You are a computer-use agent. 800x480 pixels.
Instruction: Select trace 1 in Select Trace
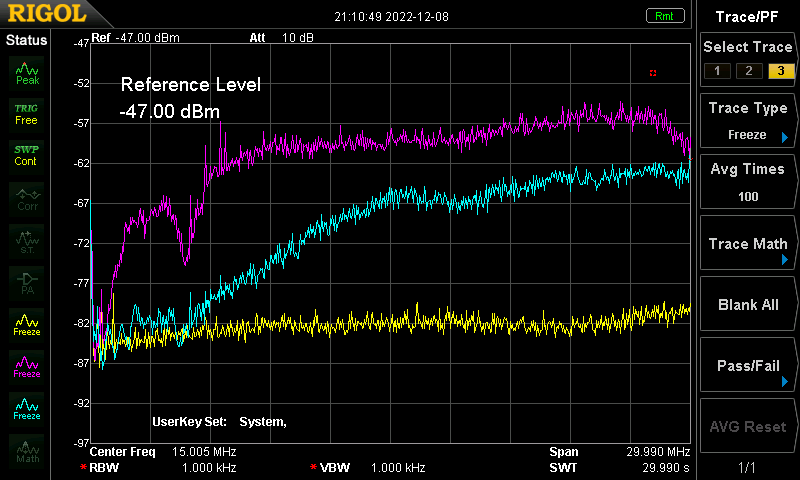click(717, 71)
